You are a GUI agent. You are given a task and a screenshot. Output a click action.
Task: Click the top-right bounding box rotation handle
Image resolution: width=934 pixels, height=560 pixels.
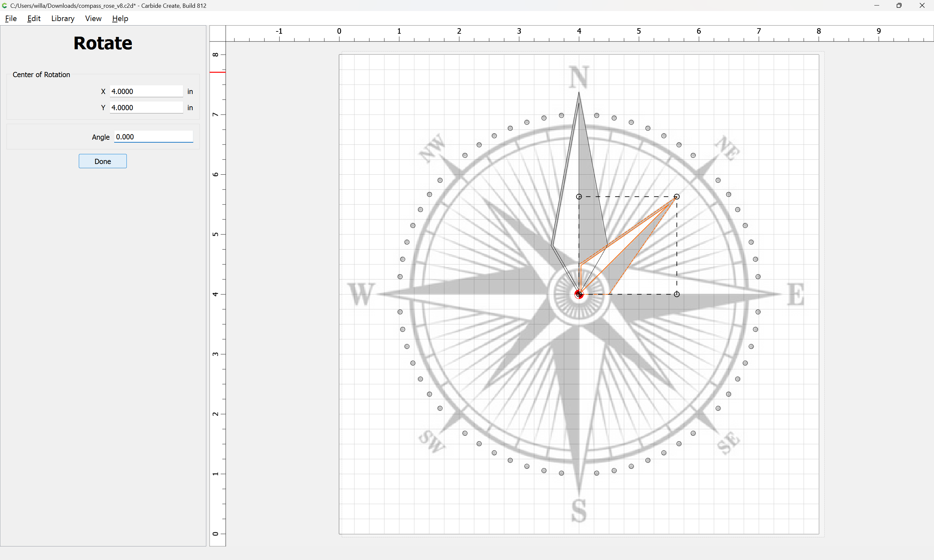pos(677,197)
